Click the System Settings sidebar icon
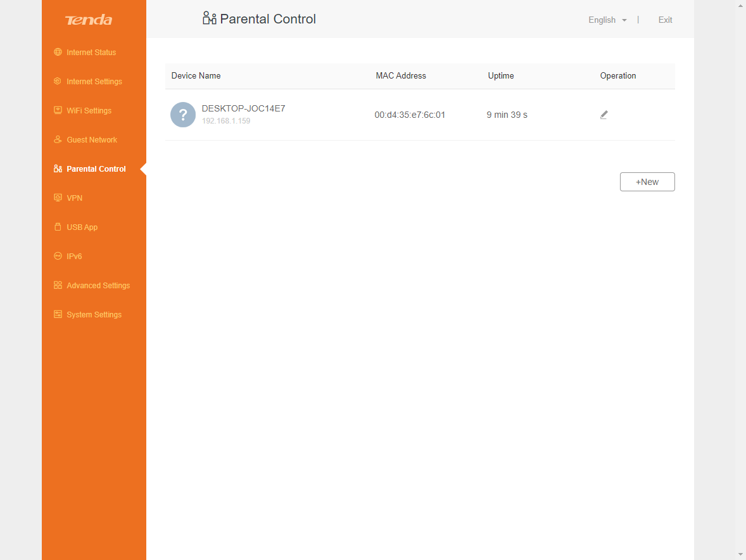 (x=58, y=314)
